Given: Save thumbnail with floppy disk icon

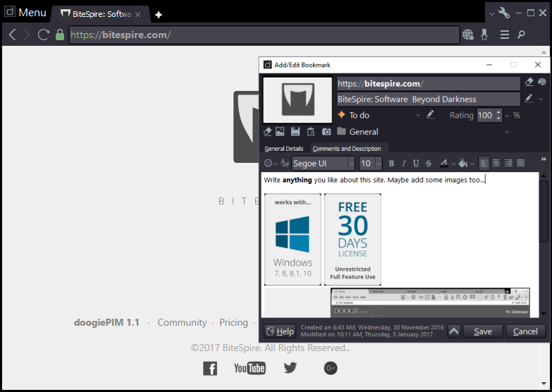Looking at the screenshot, I should tap(295, 132).
